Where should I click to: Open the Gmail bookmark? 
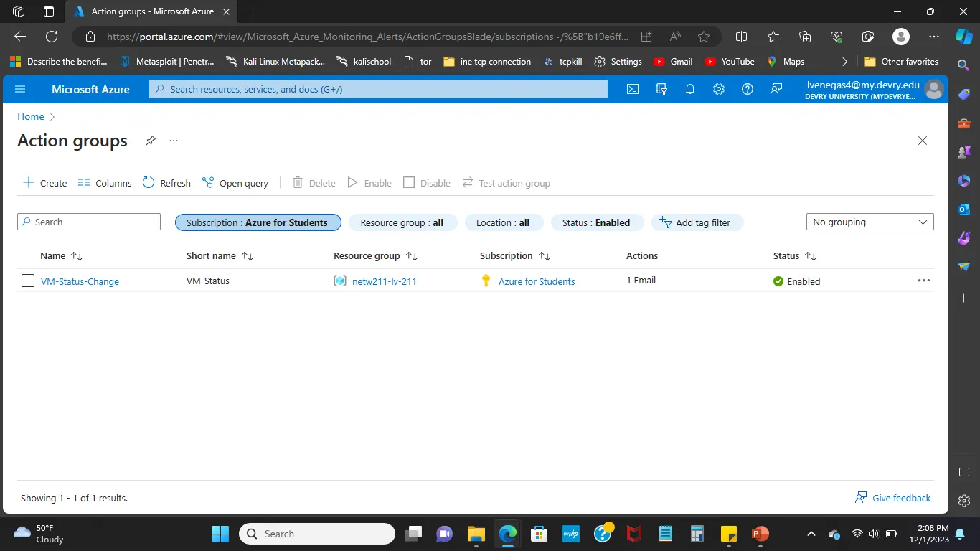[x=673, y=62]
